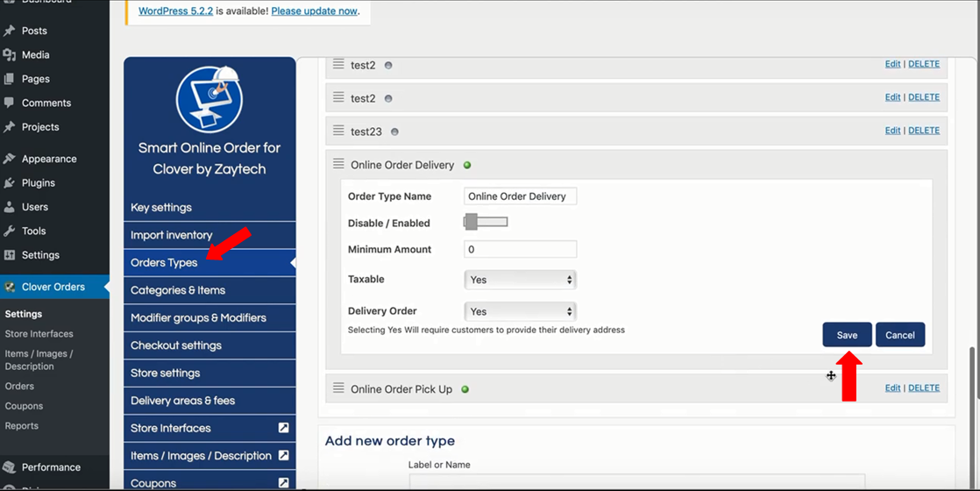980x491 pixels.
Task: Click external-link icon next to Coupons
Action: pyautogui.click(x=283, y=483)
